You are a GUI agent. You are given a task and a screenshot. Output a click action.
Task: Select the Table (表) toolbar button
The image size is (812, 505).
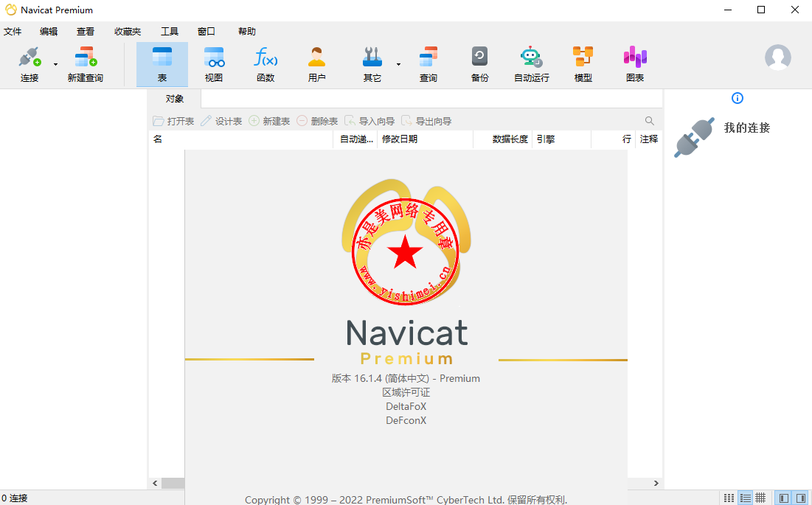162,64
